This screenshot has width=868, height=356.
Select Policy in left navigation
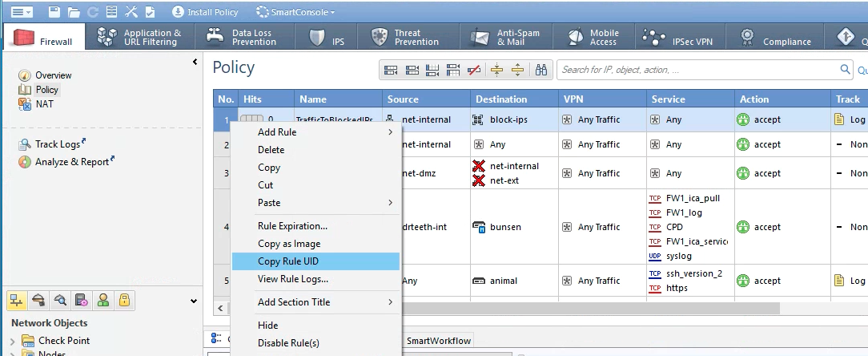coord(46,89)
